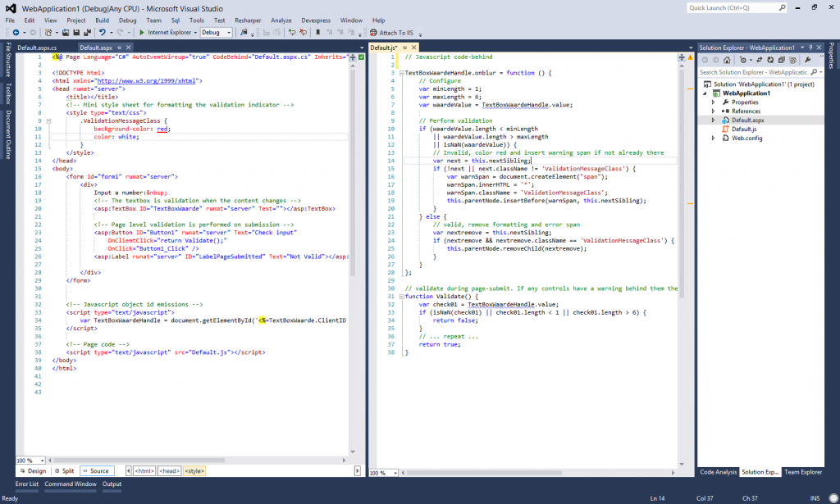Click the Find in Files toolbar icon
Screen dimensions: 840x504
point(243,33)
